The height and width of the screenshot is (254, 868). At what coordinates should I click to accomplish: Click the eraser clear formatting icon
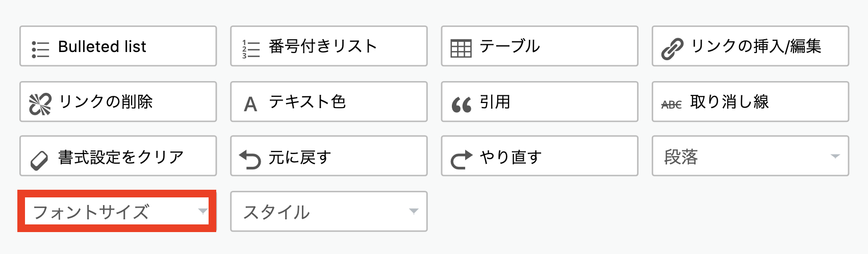tap(39, 160)
